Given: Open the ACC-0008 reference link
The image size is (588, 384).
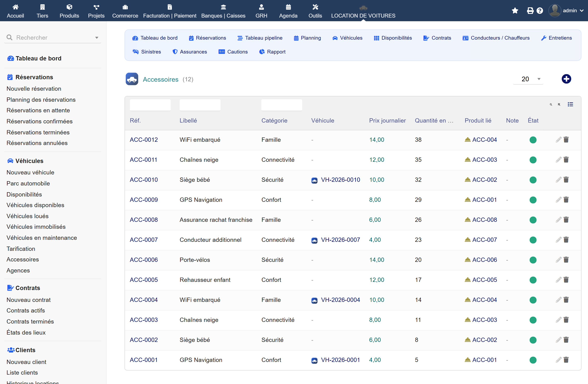Looking at the screenshot, I should click(x=144, y=220).
